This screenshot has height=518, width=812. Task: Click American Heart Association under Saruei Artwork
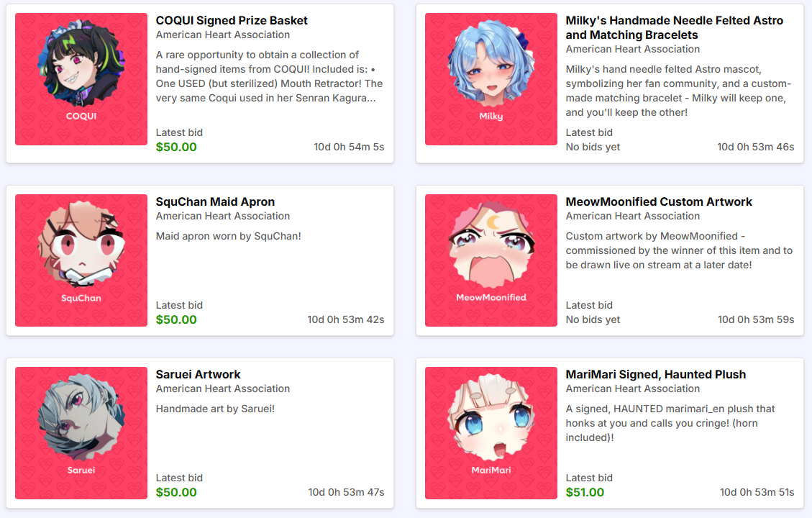tap(223, 388)
